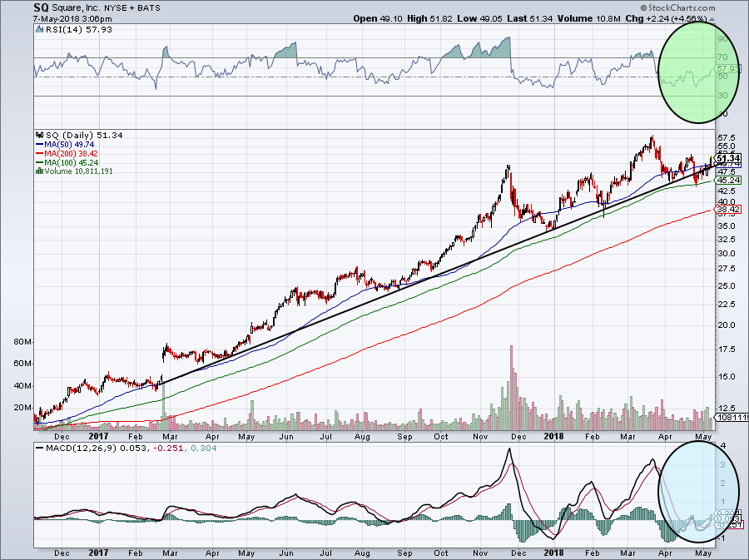Click the blue line marker beside MA(50)
The width and height of the screenshot is (749, 560).
tap(40, 145)
